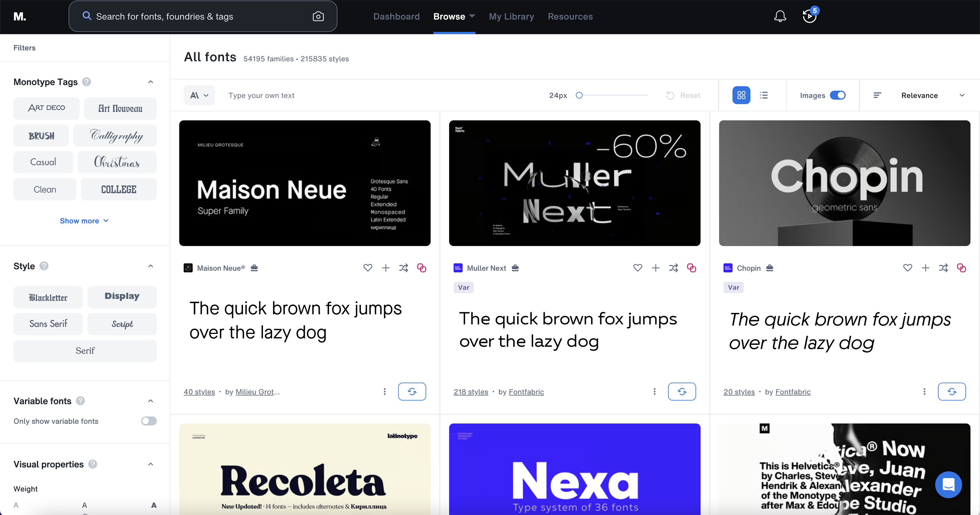Go to My Library tab

click(x=511, y=16)
